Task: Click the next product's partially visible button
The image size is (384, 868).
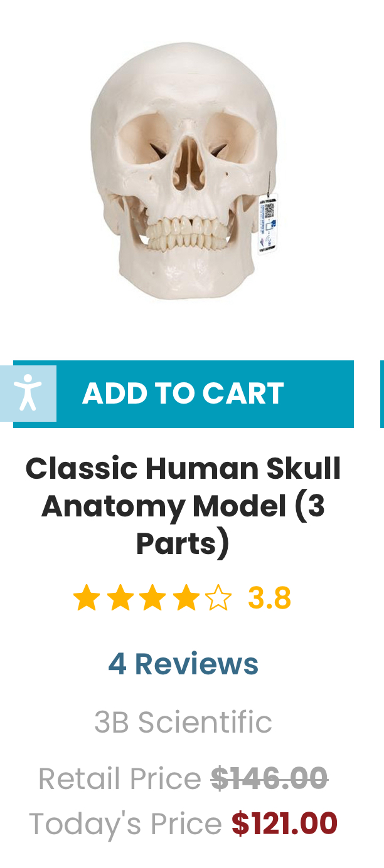Action: (382, 394)
